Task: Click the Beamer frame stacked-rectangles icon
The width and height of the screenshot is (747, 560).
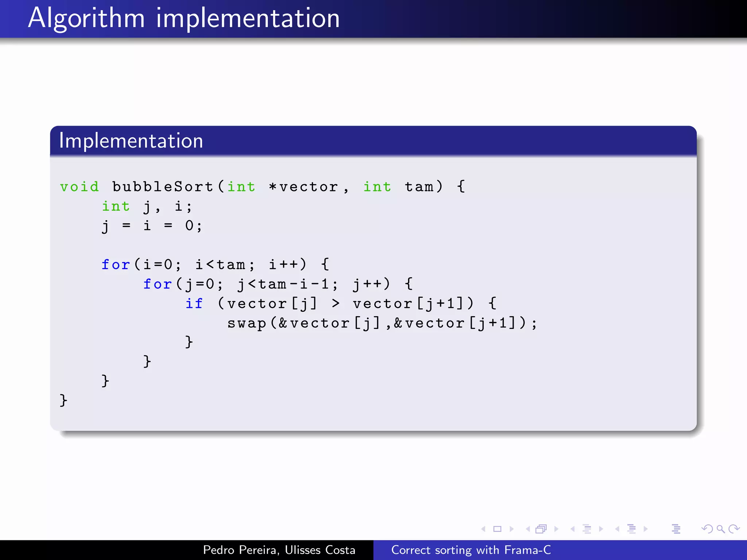Action: 542,529
